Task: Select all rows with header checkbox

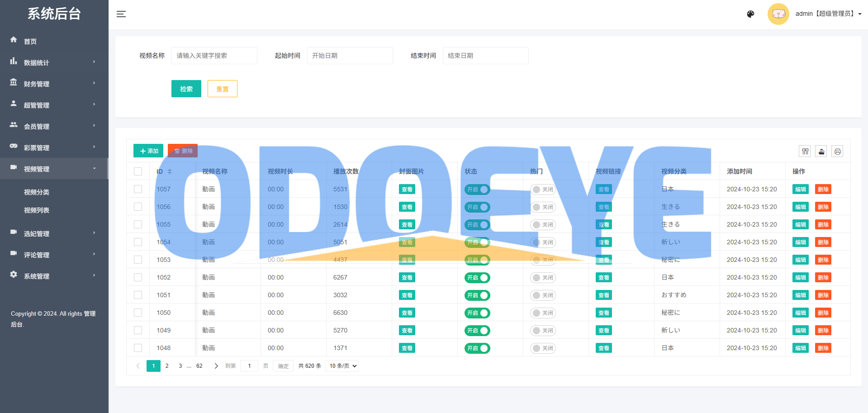Action: pyautogui.click(x=138, y=171)
